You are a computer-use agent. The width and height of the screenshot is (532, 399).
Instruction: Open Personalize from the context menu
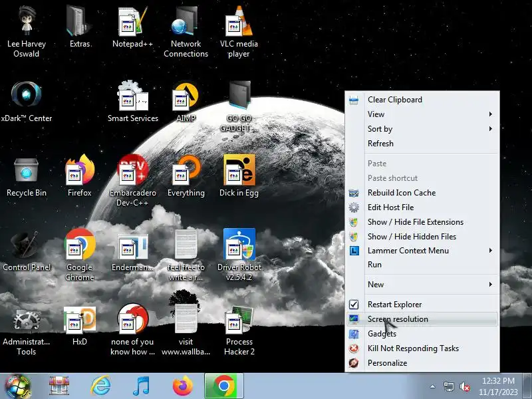(x=422, y=363)
